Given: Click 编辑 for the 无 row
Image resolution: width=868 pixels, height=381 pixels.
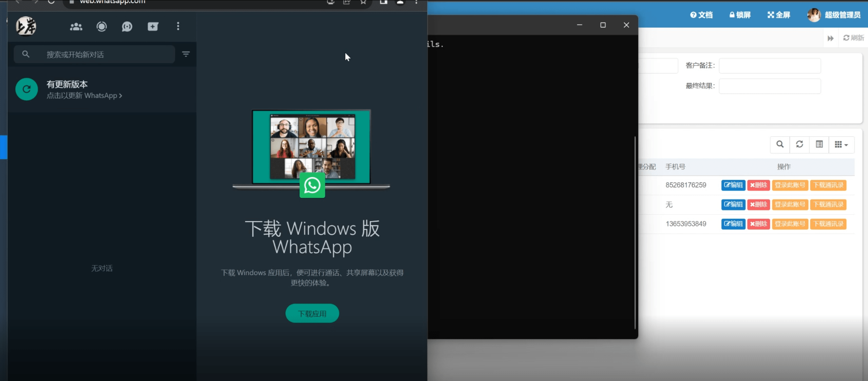Looking at the screenshot, I should tap(733, 204).
